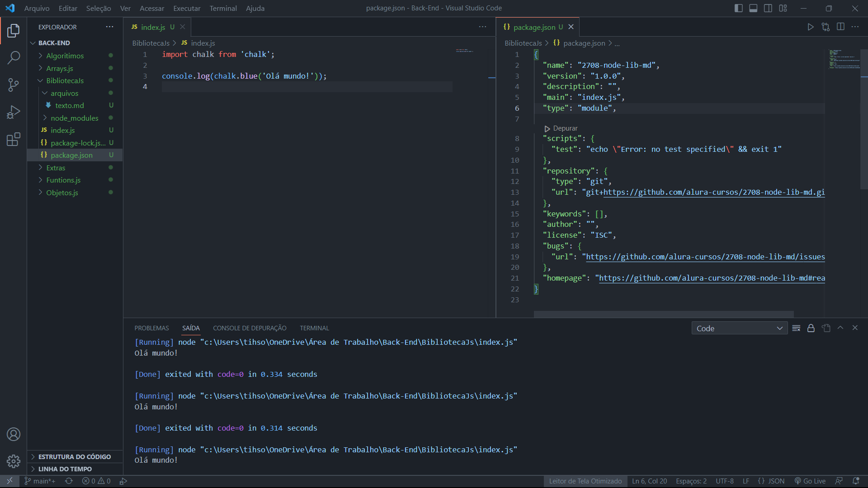This screenshot has height=488, width=868.
Task: Open the Arquivo menu
Action: pyautogui.click(x=37, y=8)
